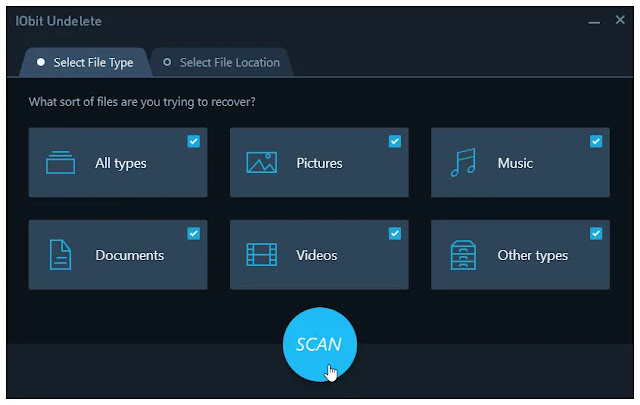Click the Pictures landscape image icon
This screenshot has width=640, height=405.
(x=262, y=162)
